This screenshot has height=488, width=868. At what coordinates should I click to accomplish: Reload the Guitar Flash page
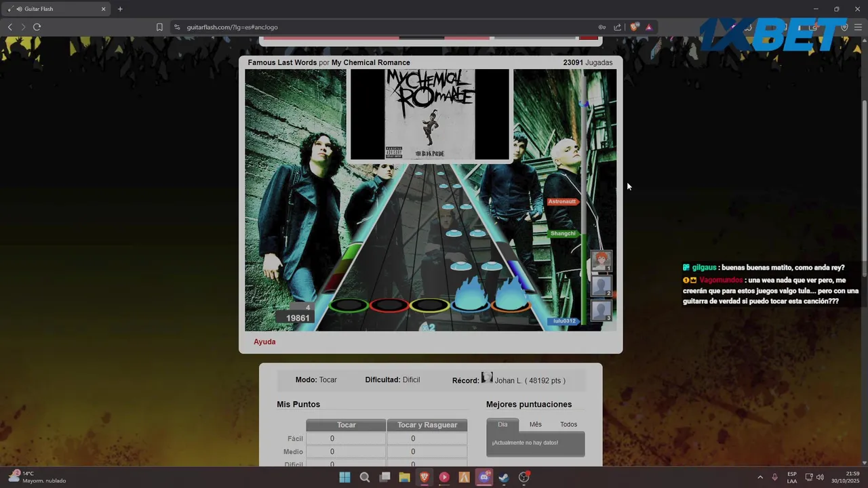[37, 27]
